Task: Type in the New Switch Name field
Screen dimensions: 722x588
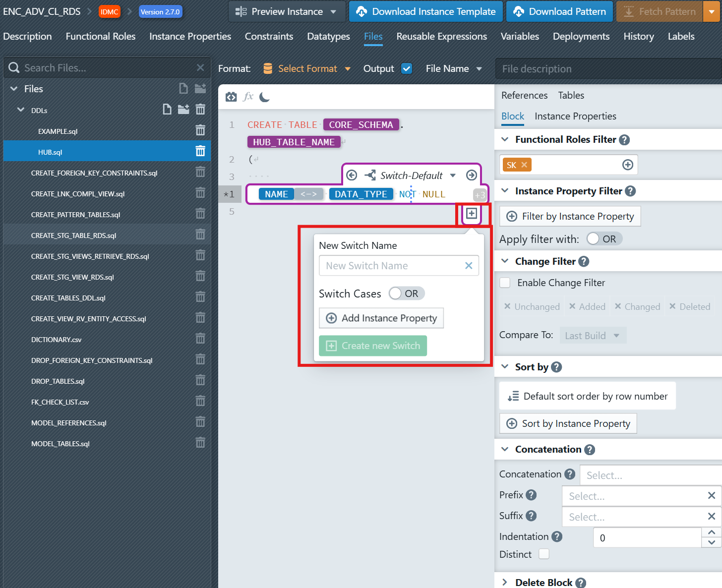Action: 392,266
